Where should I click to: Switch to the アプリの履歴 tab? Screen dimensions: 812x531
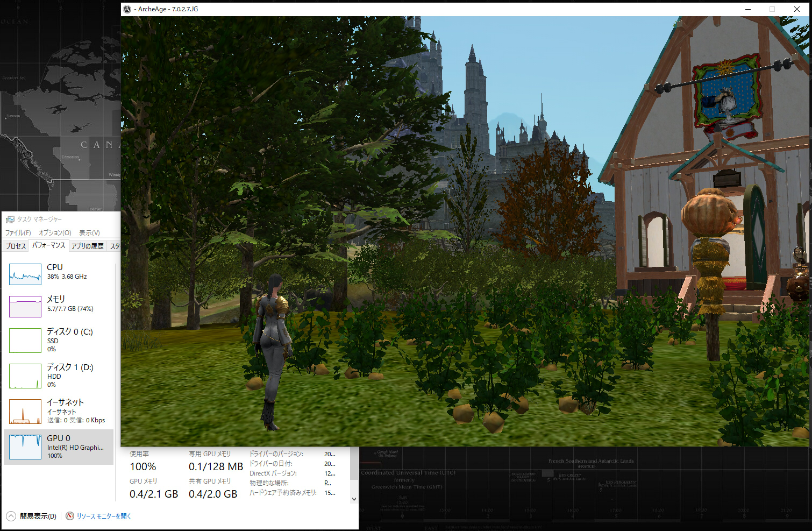87,246
